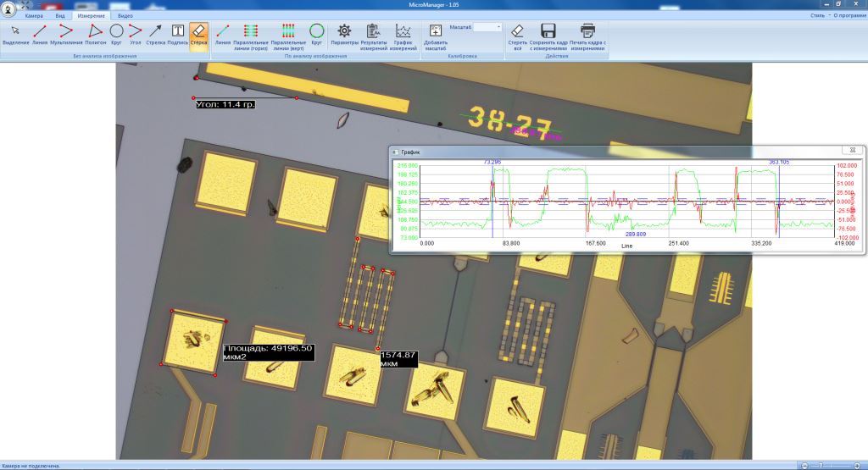Switch to the Камера tab
Screen dimensions: 868x470
(34, 15)
